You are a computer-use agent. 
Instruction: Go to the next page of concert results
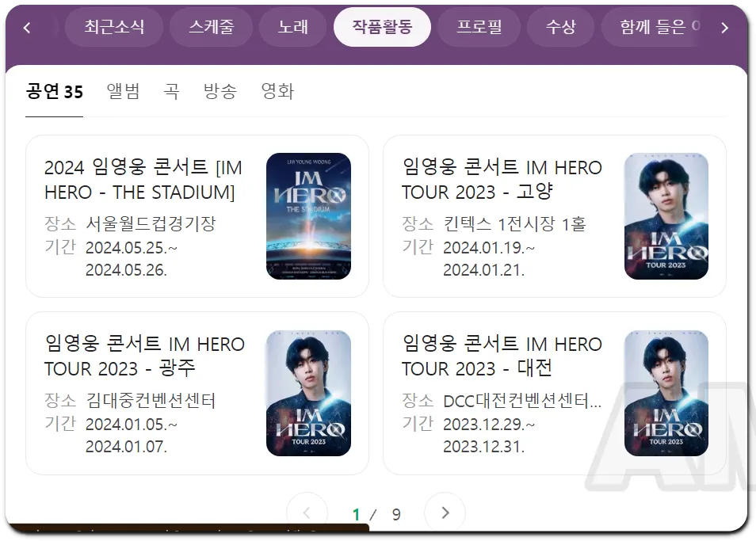(x=445, y=513)
